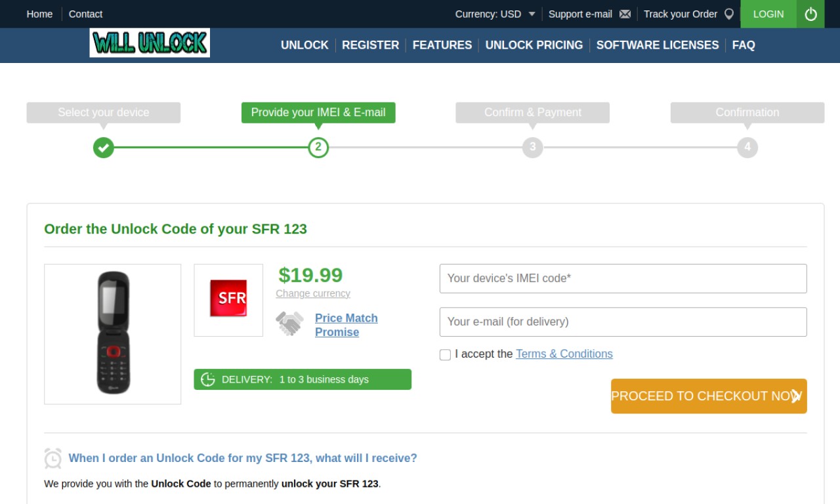Open the Home link in top bar

click(39, 14)
